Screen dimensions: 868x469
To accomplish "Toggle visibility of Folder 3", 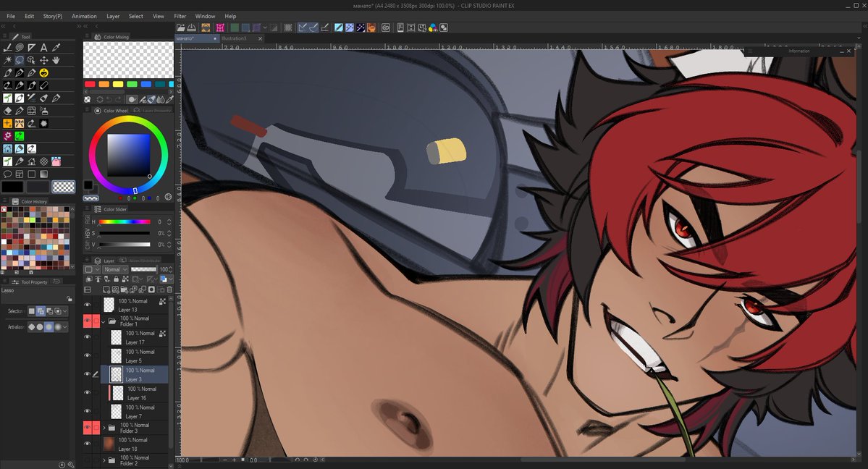I will (x=87, y=427).
